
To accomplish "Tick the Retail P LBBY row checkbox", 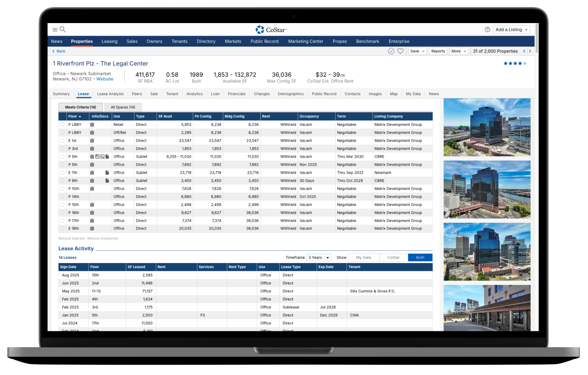I will click(62, 125).
